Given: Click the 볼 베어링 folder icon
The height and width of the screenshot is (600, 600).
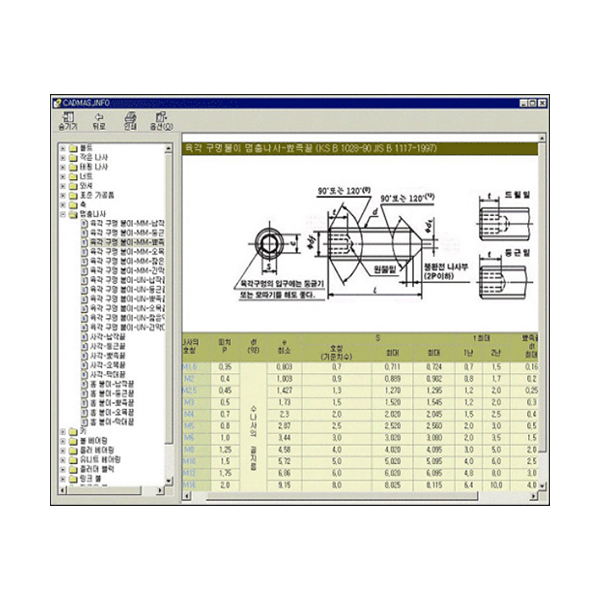Looking at the screenshot, I should 74,439.
